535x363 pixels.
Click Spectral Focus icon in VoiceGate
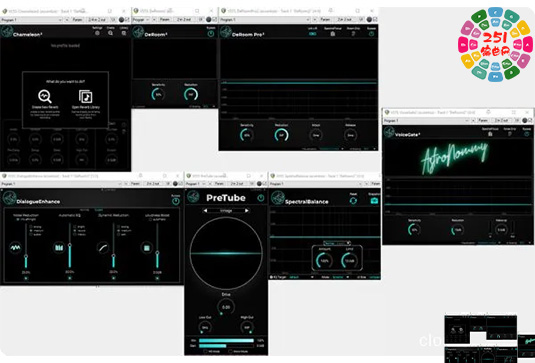(490, 134)
